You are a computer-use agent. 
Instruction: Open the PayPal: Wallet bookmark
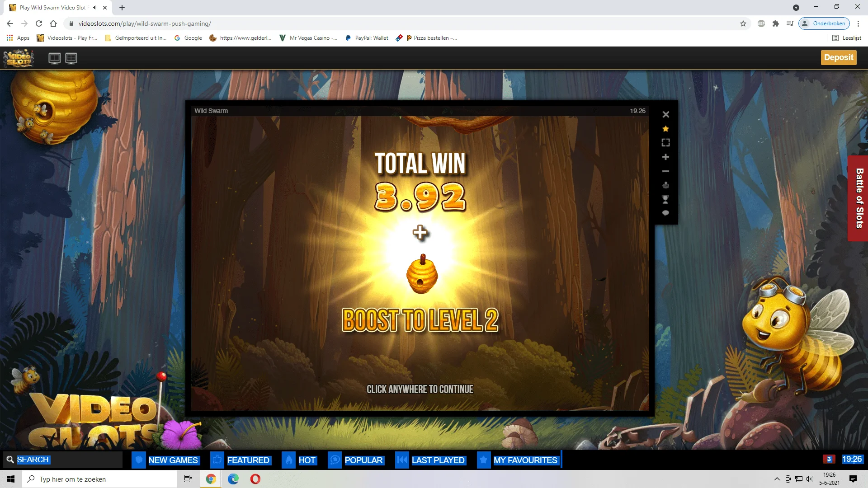pyautogui.click(x=367, y=38)
